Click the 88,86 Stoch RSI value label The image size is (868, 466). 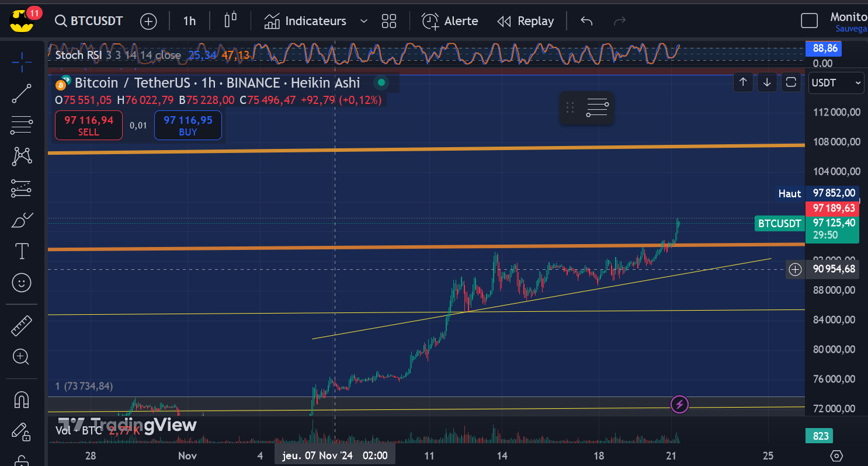tap(825, 48)
